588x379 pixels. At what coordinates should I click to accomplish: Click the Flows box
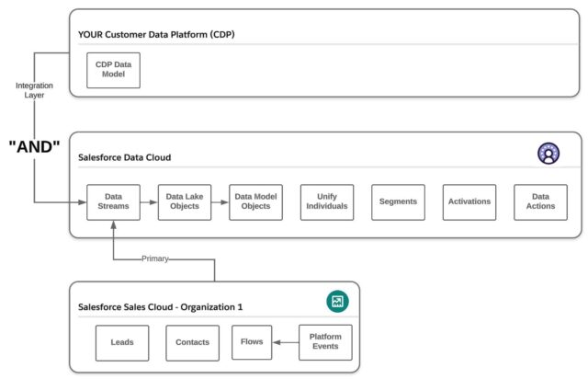pos(252,342)
